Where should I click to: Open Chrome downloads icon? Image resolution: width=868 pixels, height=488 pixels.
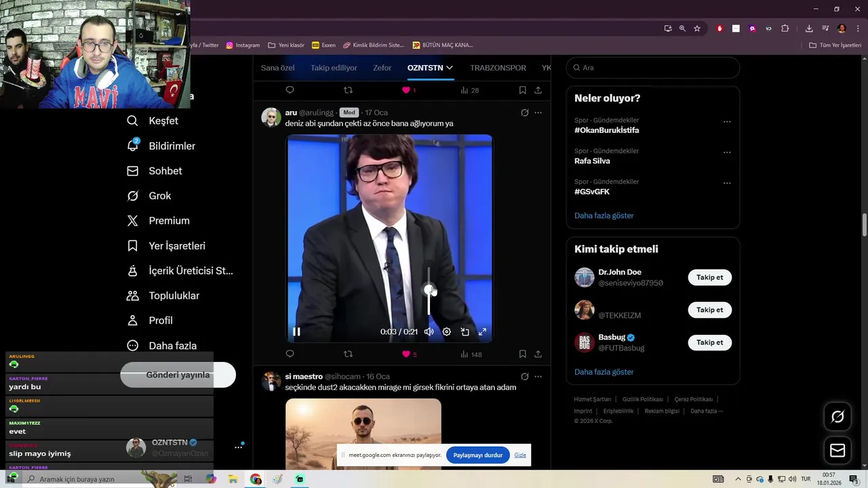click(x=809, y=28)
